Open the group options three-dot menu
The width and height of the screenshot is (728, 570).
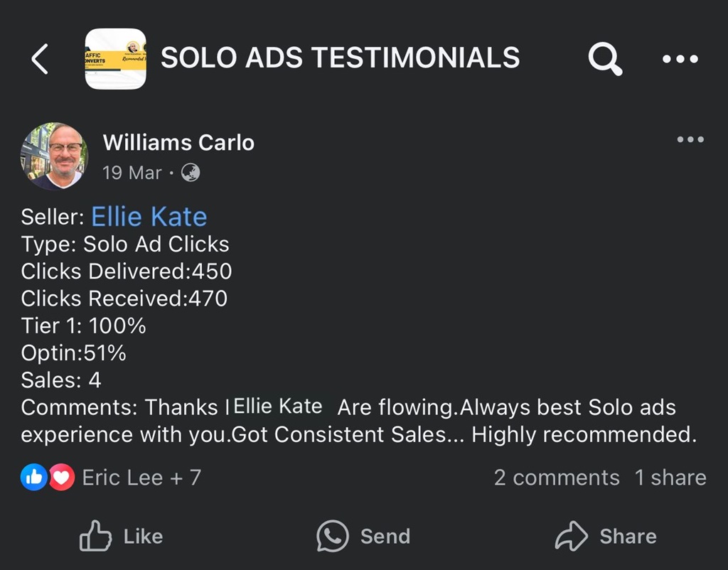click(680, 59)
